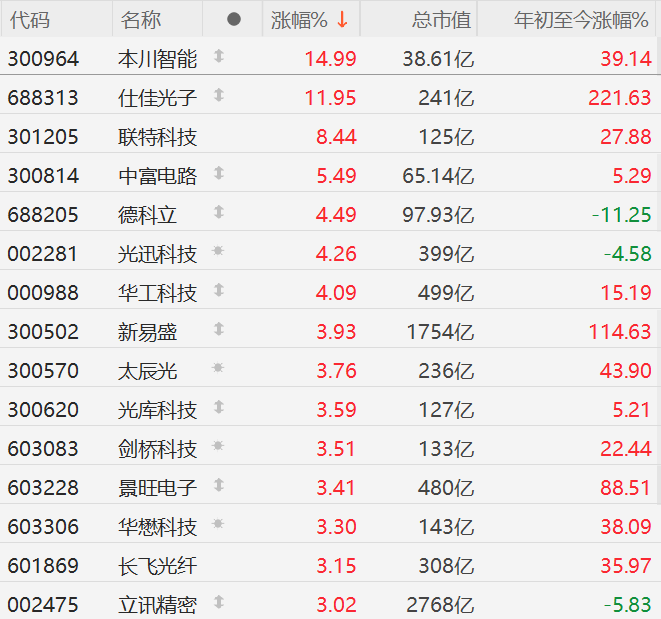Click the marker icon beside 景旺电子
This screenshot has width=661, height=619.
[218, 485]
